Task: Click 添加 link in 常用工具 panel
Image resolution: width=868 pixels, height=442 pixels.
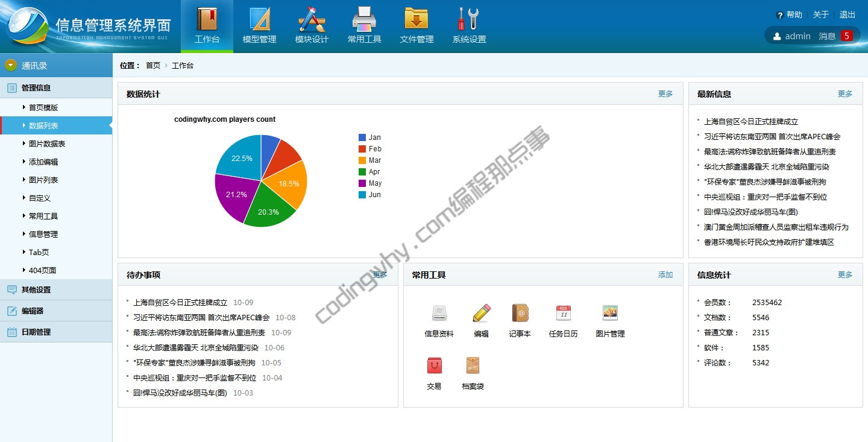Action: [x=665, y=275]
